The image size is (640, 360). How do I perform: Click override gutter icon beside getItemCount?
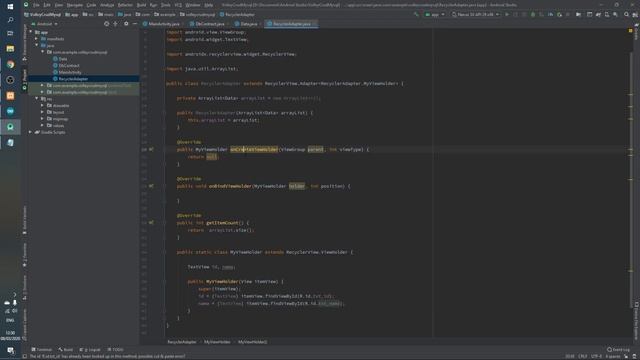(x=151, y=223)
